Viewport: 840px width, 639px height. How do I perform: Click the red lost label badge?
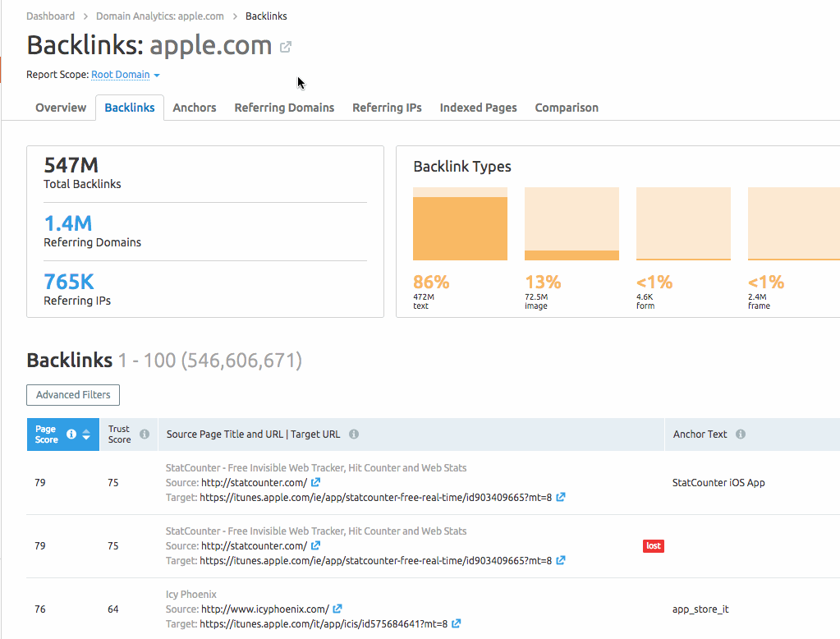click(653, 546)
